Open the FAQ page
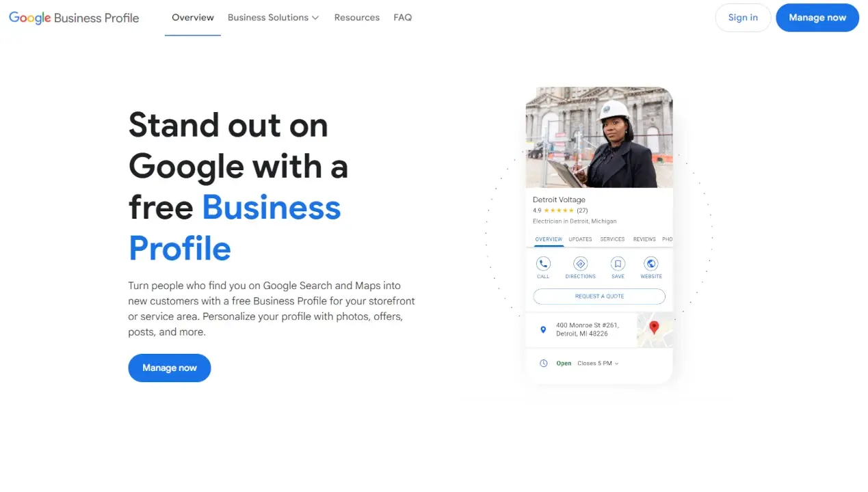The width and height of the screenshot is (868, 492). click(403, 18)
